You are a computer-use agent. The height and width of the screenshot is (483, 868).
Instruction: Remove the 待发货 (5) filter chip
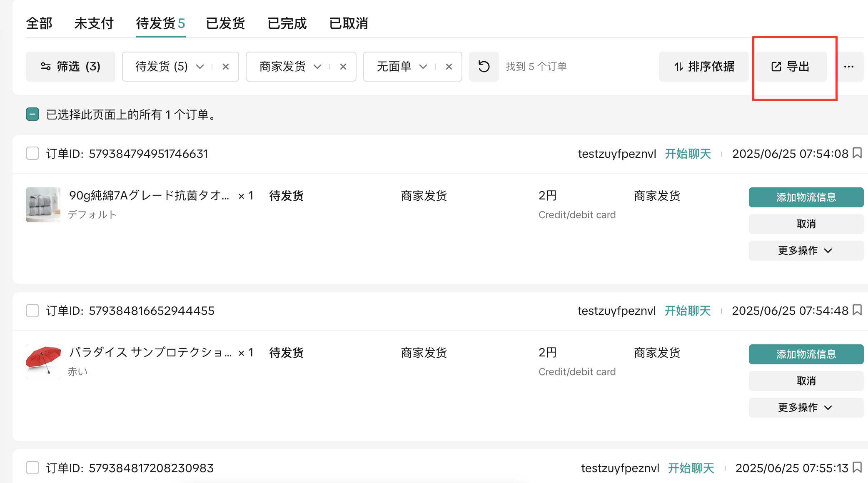pyautogui.click(x=226, y=67)
